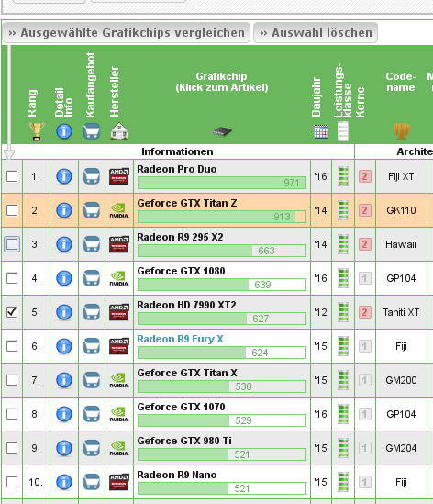Open Radeon Pro Duo article
Viewport: 433px width, 504px height.
tap(177, 169)
